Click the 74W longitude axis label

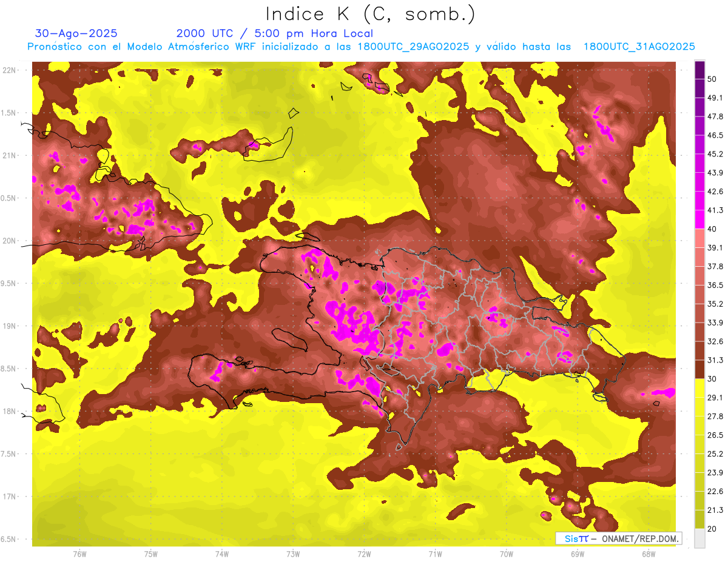coord(222,554)
